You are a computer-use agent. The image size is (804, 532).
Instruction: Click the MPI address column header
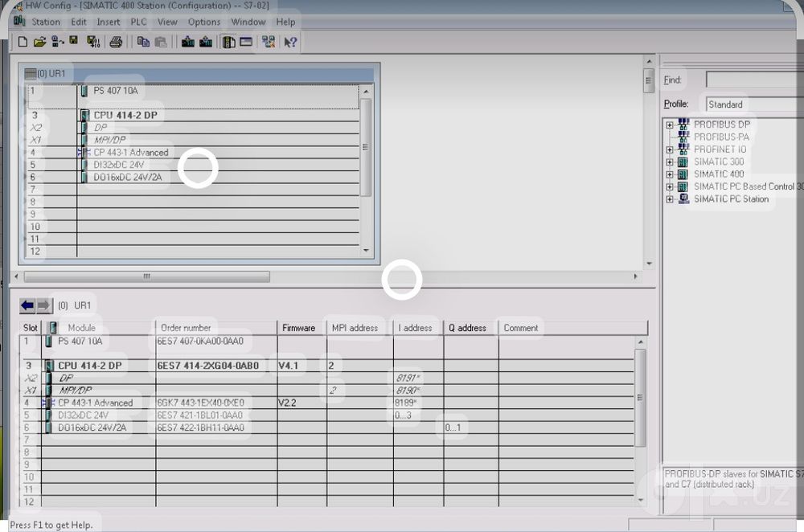tap(359, 328)
